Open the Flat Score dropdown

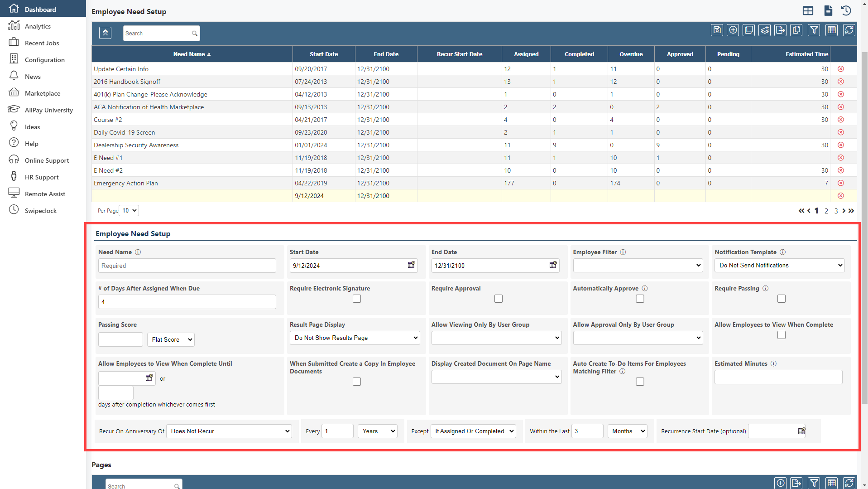click(x=171, y=339)
